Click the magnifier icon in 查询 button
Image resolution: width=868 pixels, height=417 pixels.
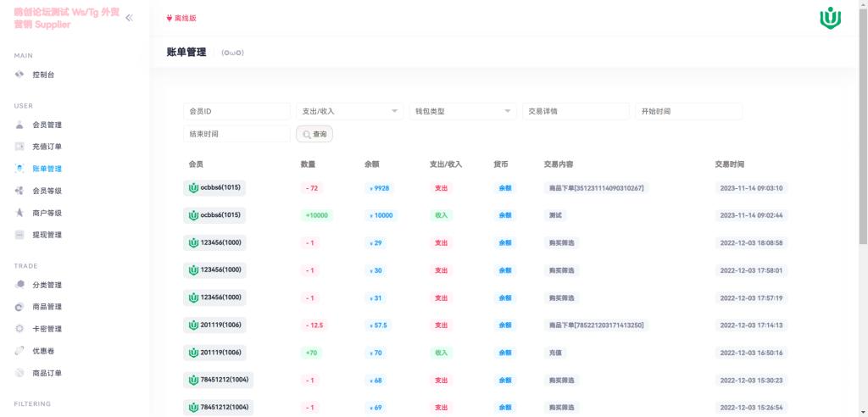tap(307, 134)
